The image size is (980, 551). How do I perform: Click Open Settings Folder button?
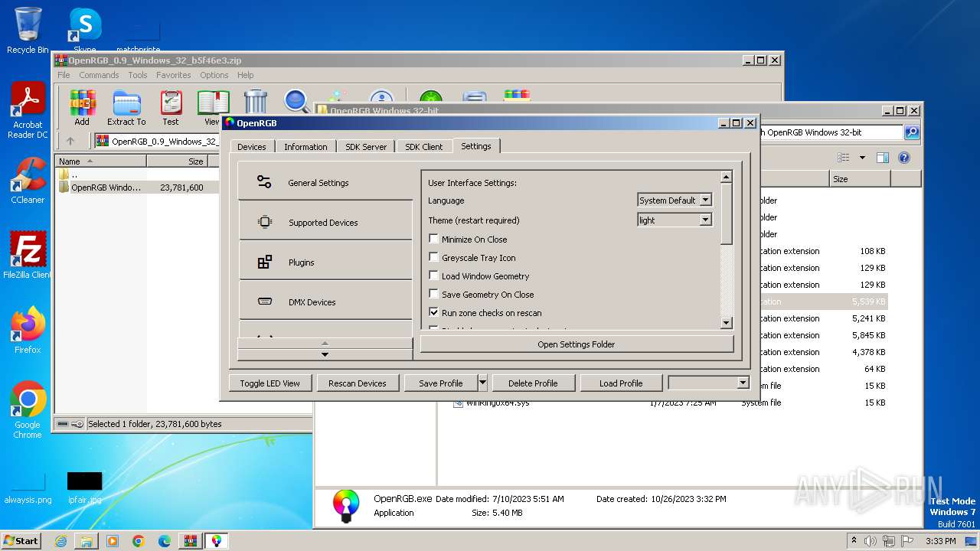tap(577, 344)
